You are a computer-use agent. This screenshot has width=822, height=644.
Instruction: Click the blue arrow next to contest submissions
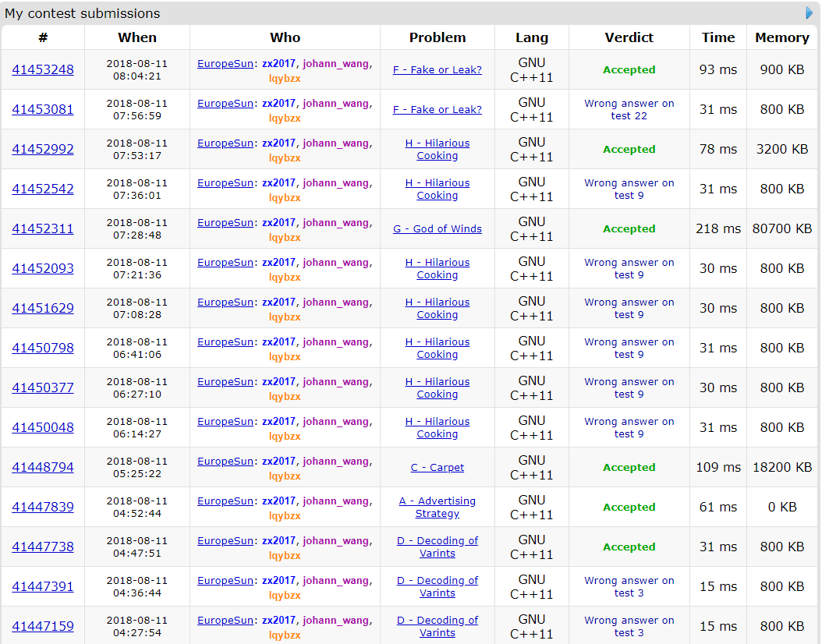pos(810,12)
